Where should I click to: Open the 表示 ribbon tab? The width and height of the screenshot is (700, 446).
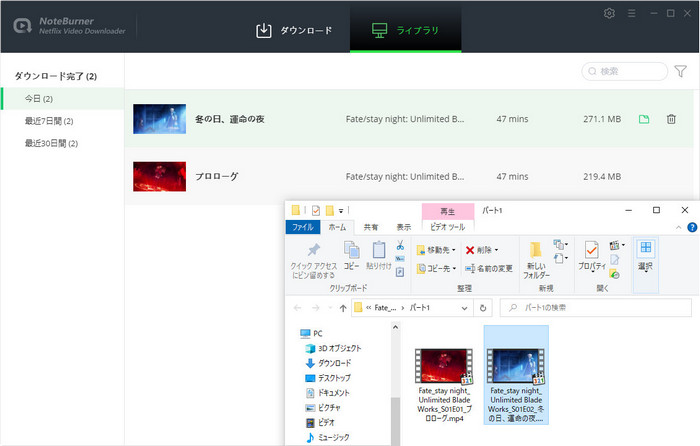404,227
